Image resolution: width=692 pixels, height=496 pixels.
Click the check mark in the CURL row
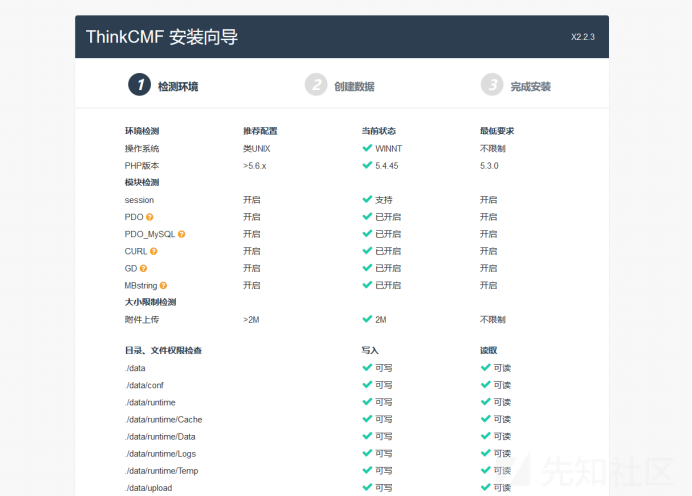(x=367, y=251)
